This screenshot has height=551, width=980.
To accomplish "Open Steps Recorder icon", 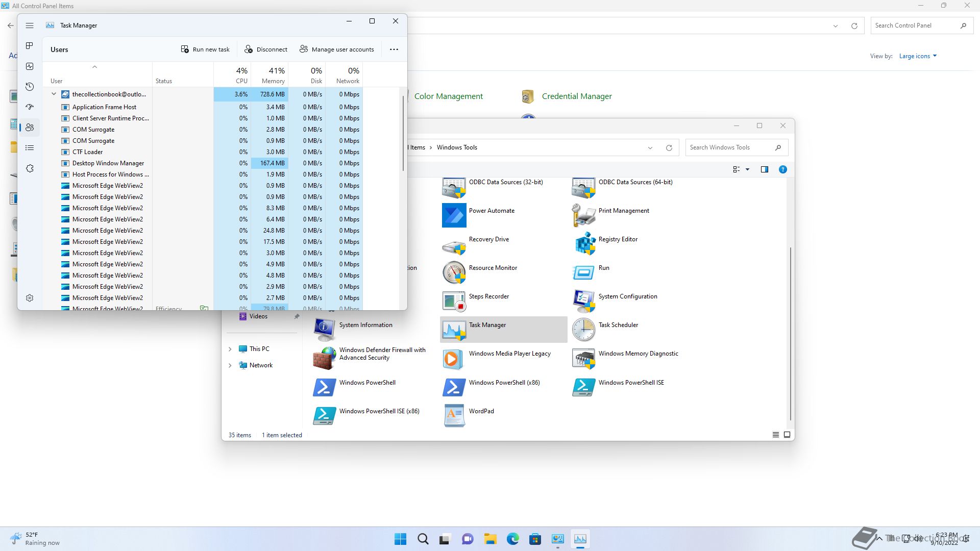I will coord(454,302).
